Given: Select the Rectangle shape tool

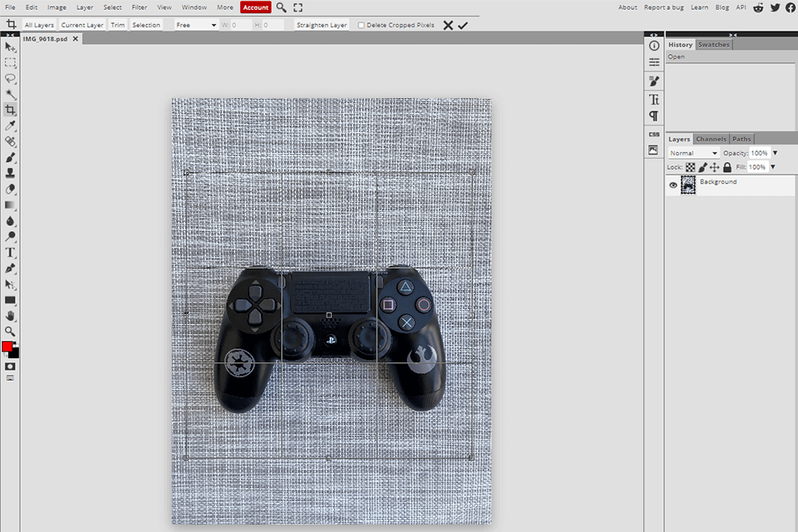Looking at the screenshot, I should click(x=10, y=300).
